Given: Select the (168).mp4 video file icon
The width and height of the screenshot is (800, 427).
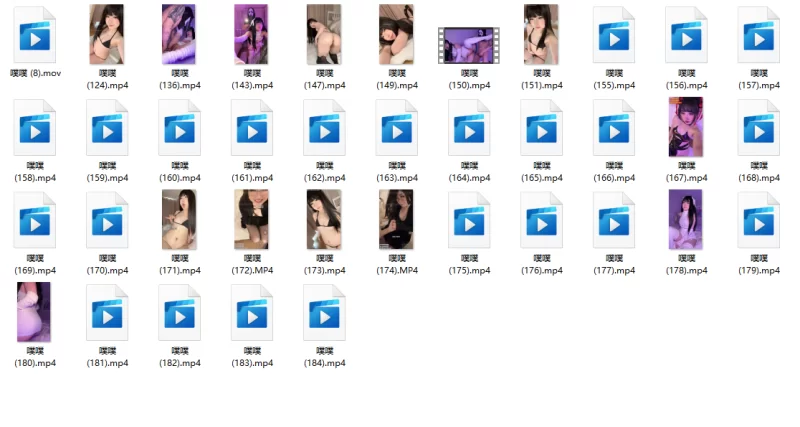Looking at the screenshot, I should click(759, 128).
